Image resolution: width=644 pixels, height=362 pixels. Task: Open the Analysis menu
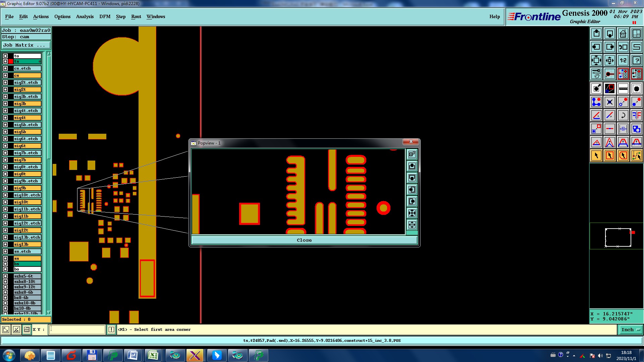[x=85, y=16]
